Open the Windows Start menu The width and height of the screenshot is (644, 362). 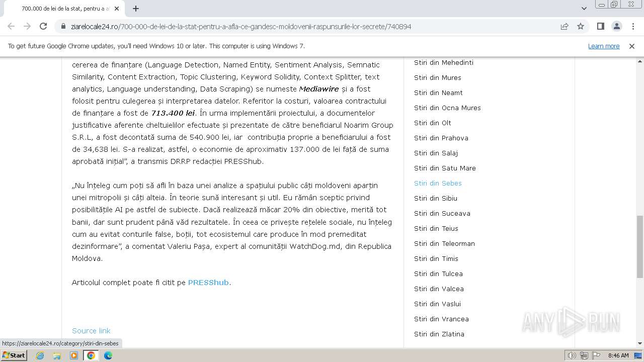pyautogui.click(x=14, y=355)
